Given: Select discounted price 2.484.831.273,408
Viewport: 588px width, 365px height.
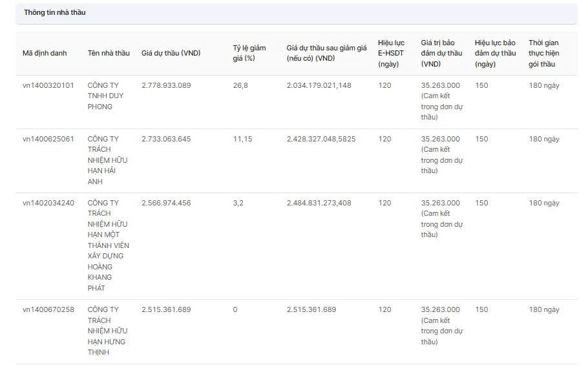Looking at the screenshot, I should pyautogui.click(x=319, y=203).
